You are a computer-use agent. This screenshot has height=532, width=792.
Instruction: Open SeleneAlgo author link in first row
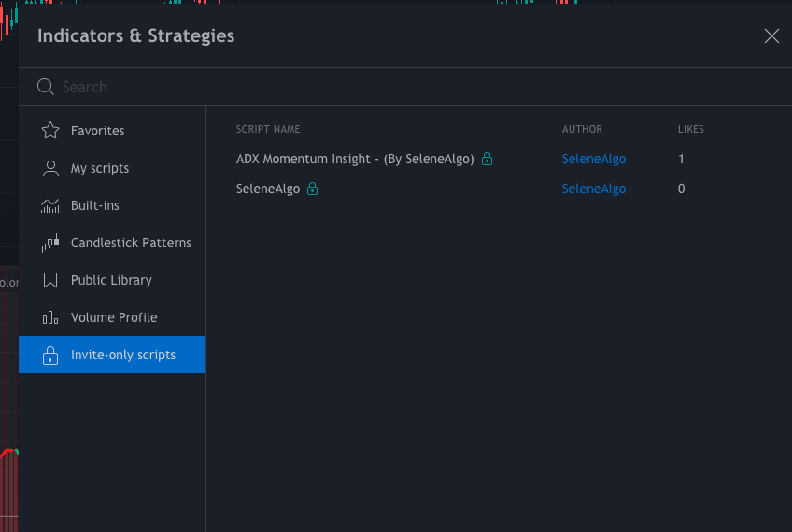594,159
